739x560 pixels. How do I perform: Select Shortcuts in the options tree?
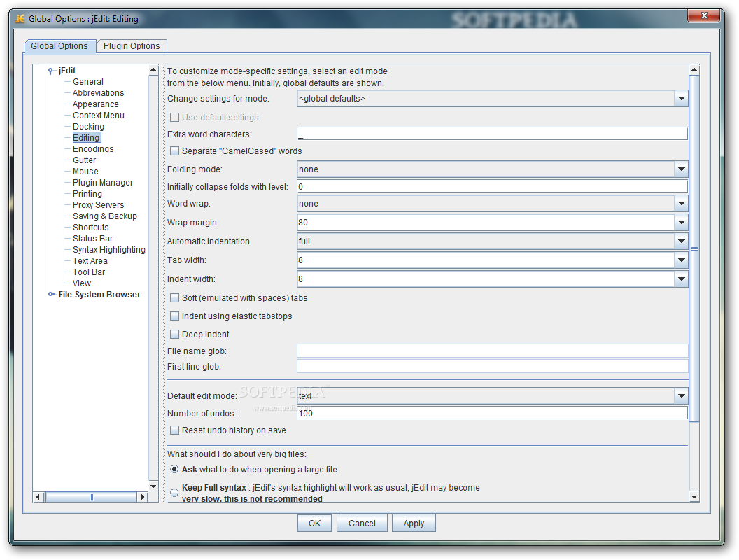click(90, 227)
